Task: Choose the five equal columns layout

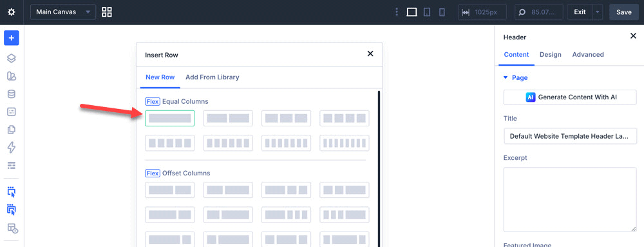Action: (169, 143)
